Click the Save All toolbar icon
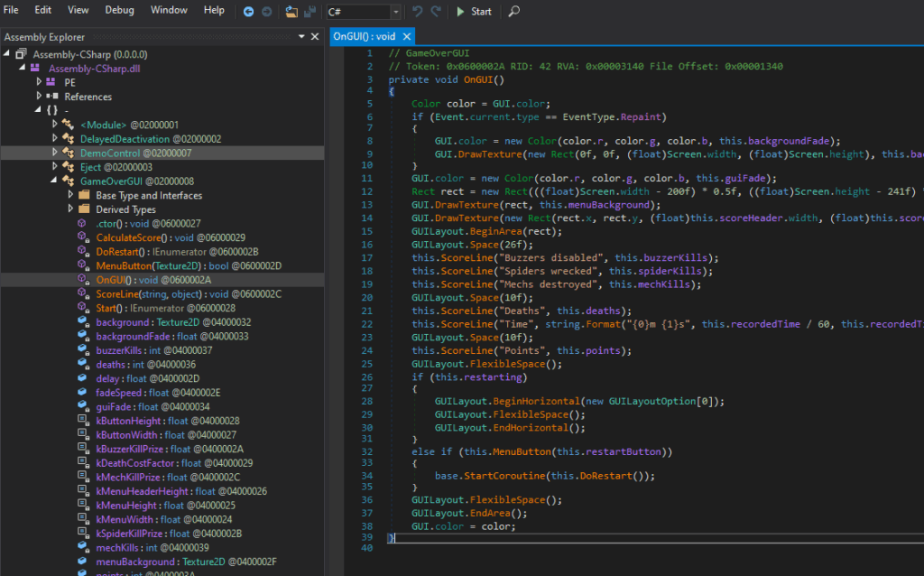 coord(309,12)
